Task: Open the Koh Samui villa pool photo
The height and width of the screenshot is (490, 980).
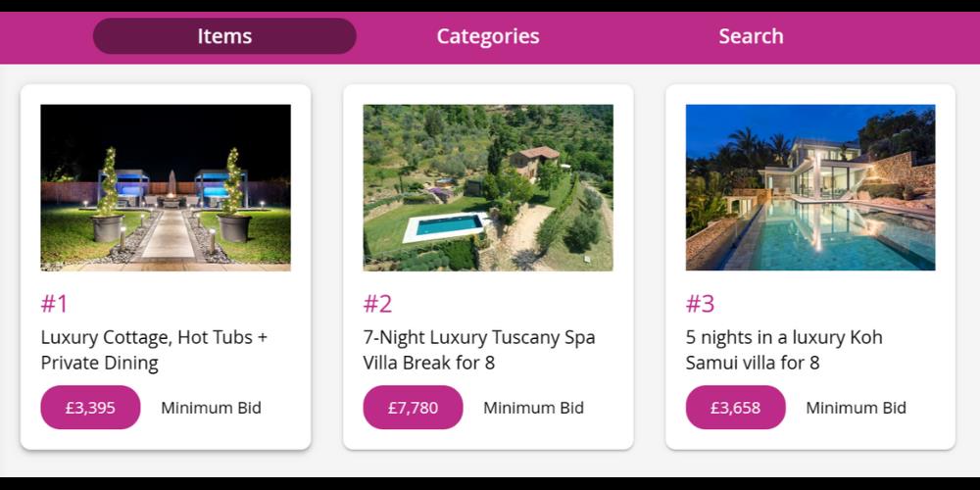Action: click(x=810, y=187)
